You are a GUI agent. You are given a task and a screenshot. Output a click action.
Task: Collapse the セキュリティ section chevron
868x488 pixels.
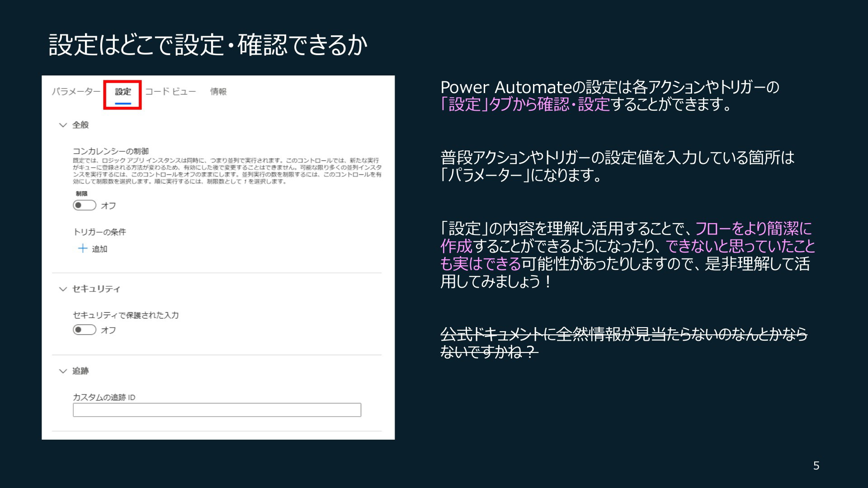tap(63, 289)
